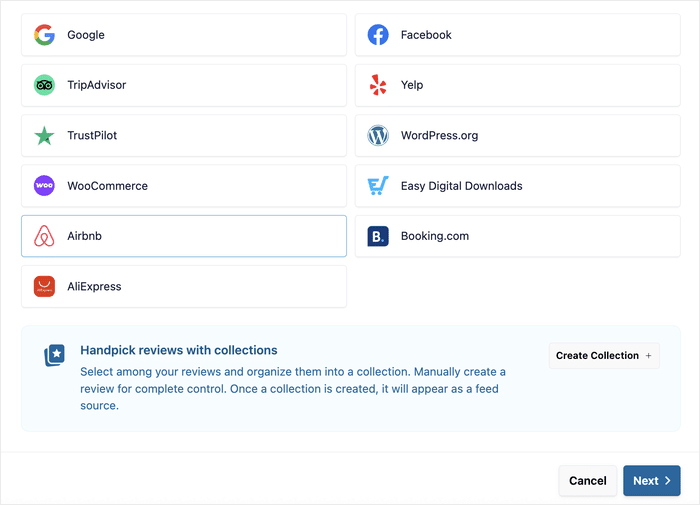Choose the Airbnb label

[x=84, y=236]
